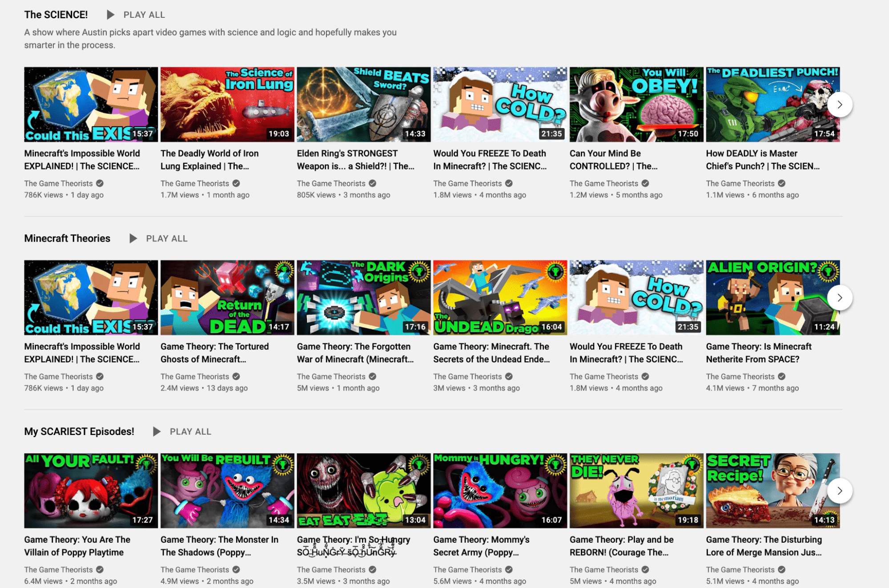Click "805K views" under Elden Ring video
This screenshot has height=588, width=889.
pyautogui.click(x=316, y=195)
